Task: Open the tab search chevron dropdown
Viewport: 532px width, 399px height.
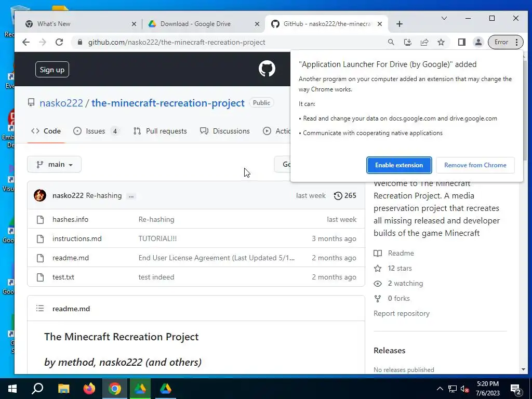Action: [x=444, y=18]
